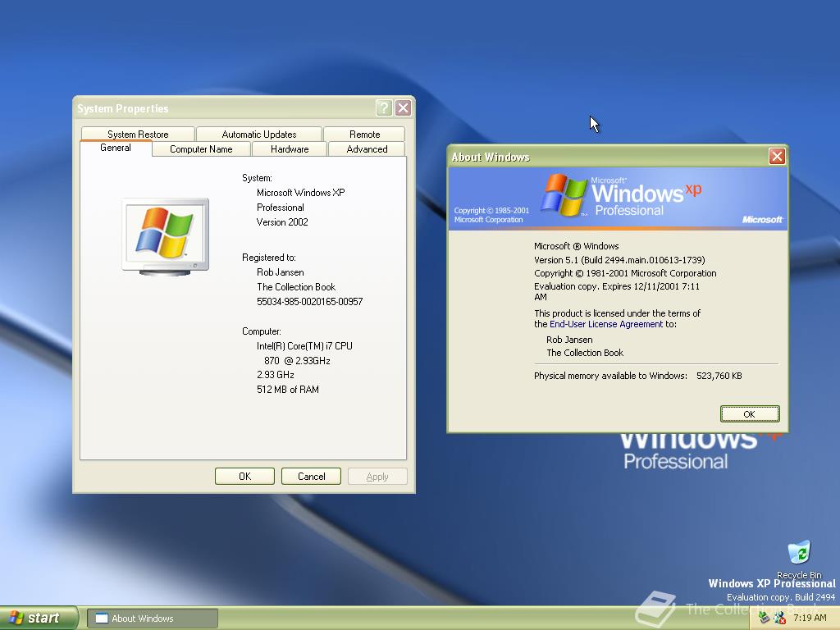Click the 'Version 5.1 (Build 2494...)' line
Screen dimensions: 840x630
click(619, 260)
